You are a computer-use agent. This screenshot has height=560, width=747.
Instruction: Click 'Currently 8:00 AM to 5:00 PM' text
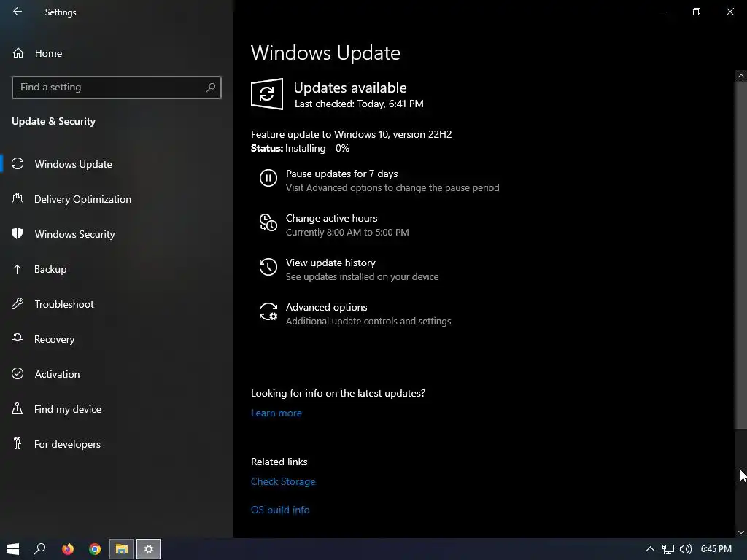click(347, 233)
